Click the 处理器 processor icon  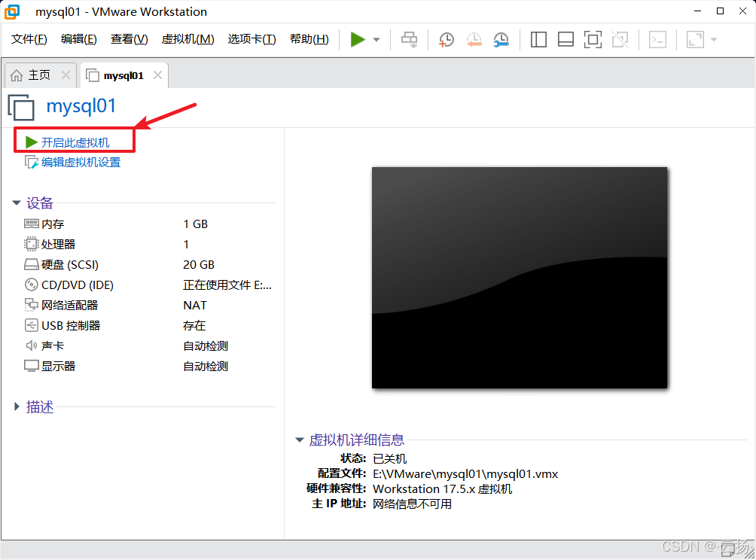[x=32, y=244]
